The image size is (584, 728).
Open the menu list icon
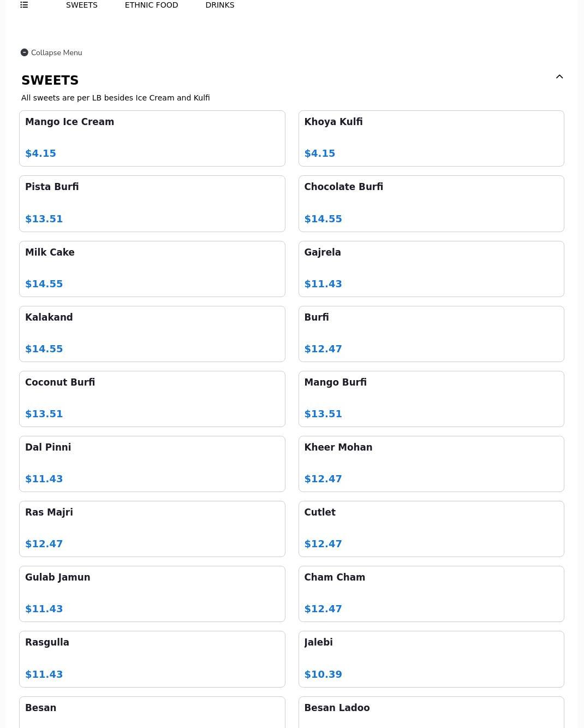24,5
